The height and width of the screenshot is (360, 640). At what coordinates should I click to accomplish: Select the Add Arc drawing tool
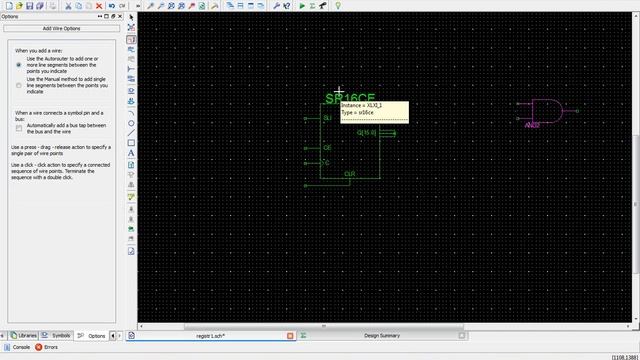click(131, 113)
